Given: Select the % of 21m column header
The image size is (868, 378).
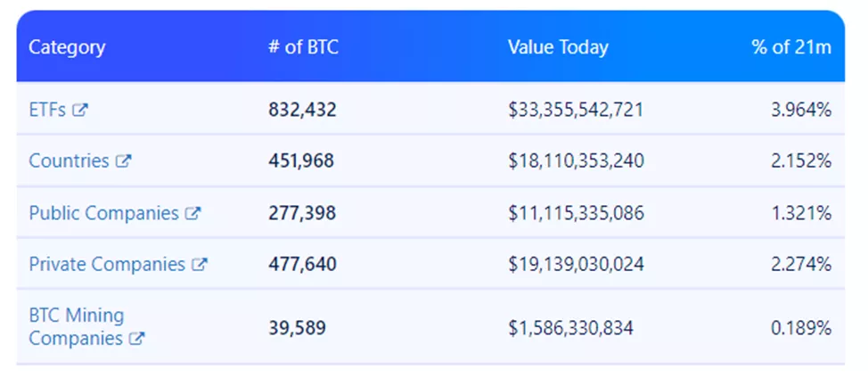Looking at the screenshot, I should tap(791, 47).
